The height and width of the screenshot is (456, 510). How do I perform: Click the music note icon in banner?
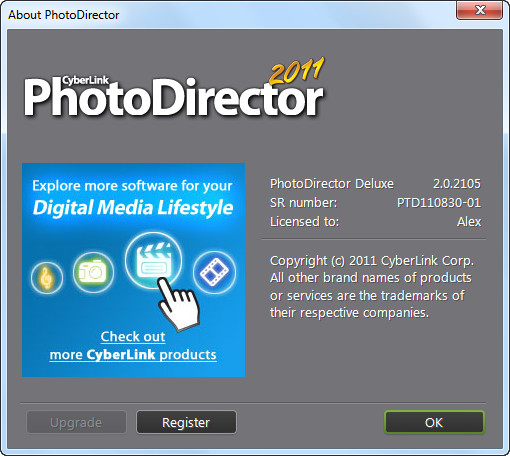tap(47, 278)
